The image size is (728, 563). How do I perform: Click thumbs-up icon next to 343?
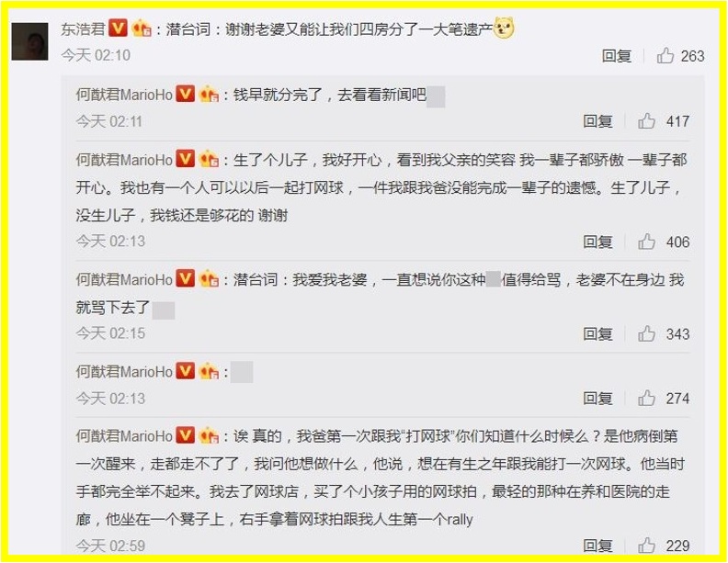(x=646, y=334)
